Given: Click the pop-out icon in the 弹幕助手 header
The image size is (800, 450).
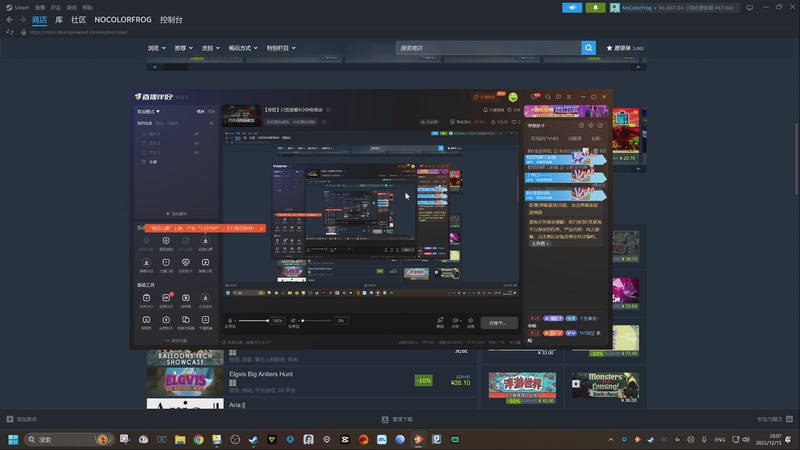Looking at the screenshot, I should [x=581, y=126].
